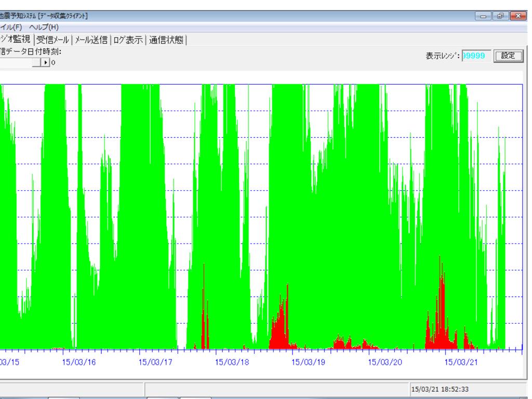
Task: Click the 15/03/20 axis date label
Action: point(385,362)
